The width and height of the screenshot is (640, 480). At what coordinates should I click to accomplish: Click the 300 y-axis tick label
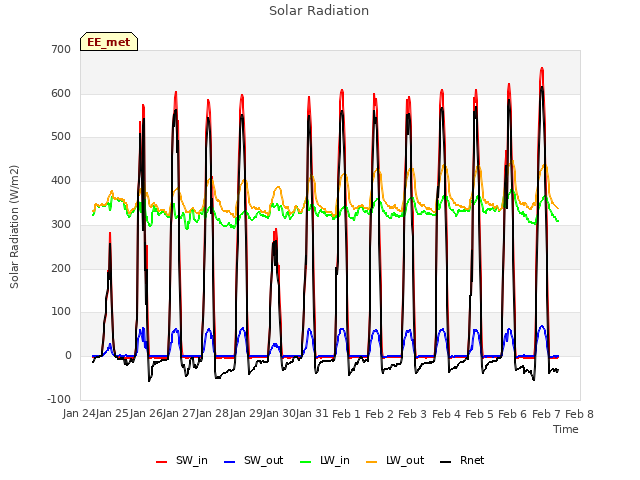[61, 224]
